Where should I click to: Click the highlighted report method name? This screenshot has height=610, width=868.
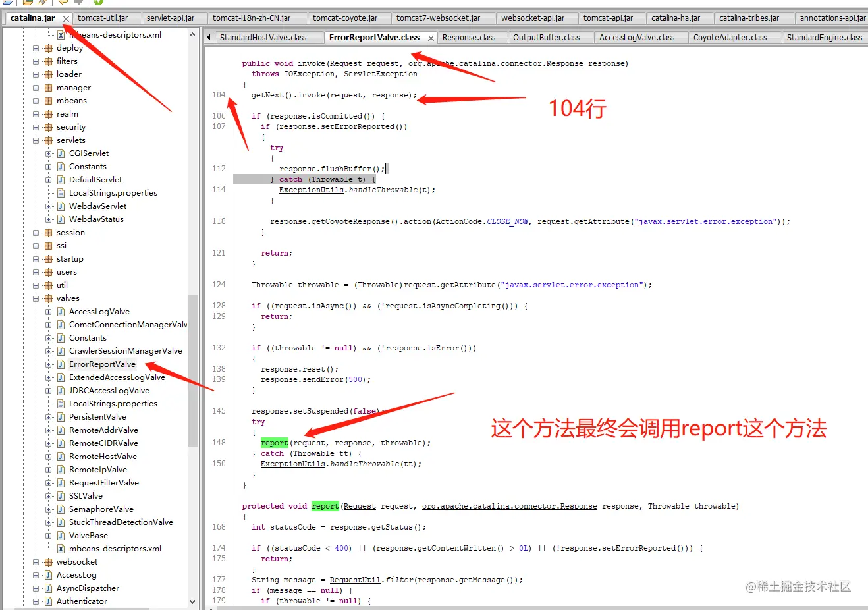click(x=275, y=442)
